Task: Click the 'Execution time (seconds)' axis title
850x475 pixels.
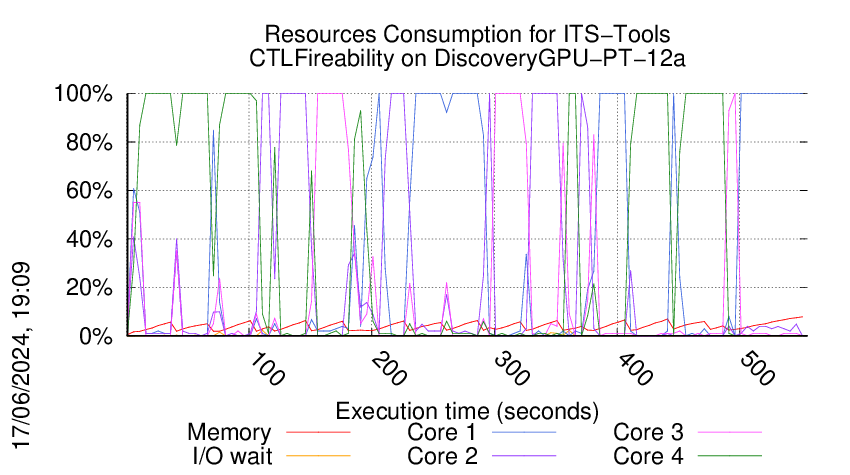Action: [x=467, y=411]
